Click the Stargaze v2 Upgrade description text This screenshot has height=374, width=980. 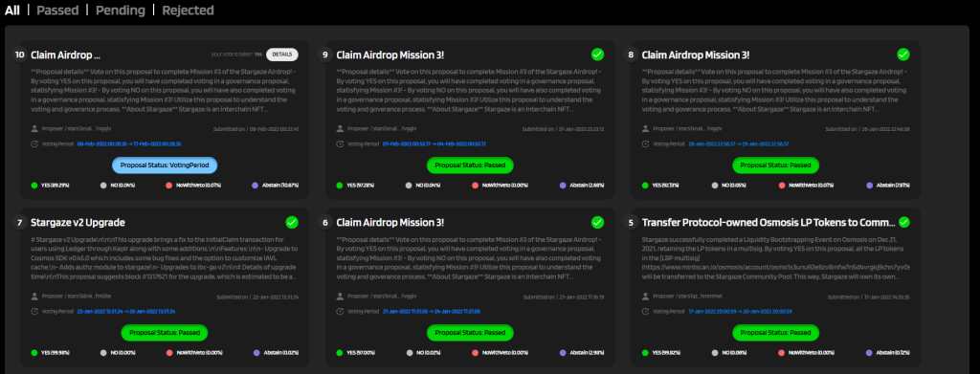click(165, 257)
